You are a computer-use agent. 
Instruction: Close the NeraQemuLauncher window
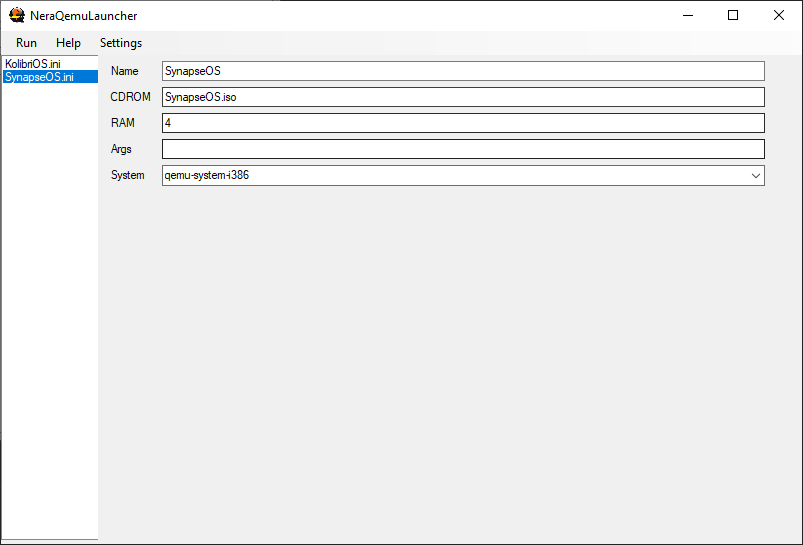778,15
